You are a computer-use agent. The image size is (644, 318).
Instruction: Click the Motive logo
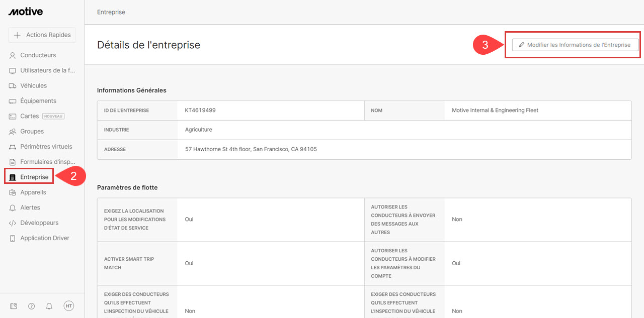point(26,12)
